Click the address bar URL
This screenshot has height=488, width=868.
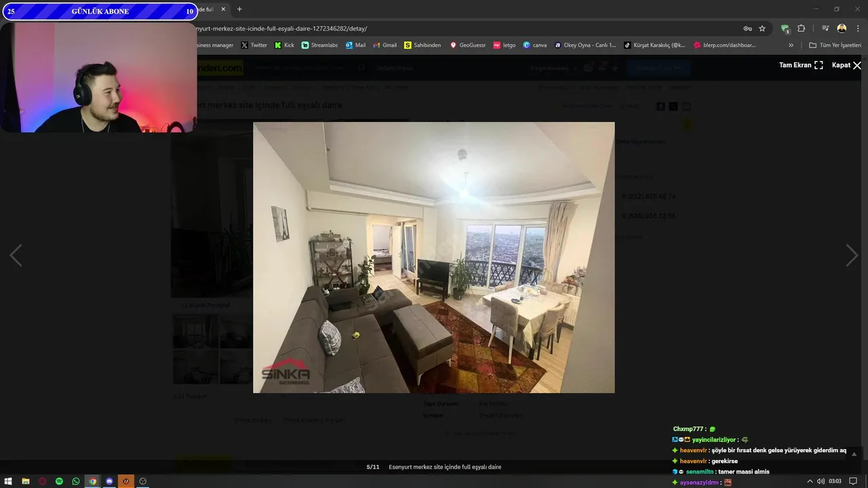[282, 28]
